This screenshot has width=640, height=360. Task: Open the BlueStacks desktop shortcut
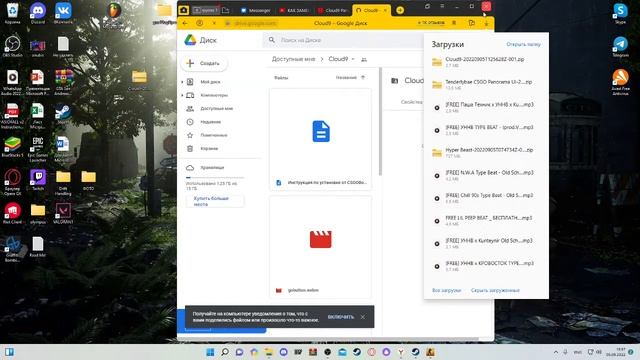click(x=12, y=147)
